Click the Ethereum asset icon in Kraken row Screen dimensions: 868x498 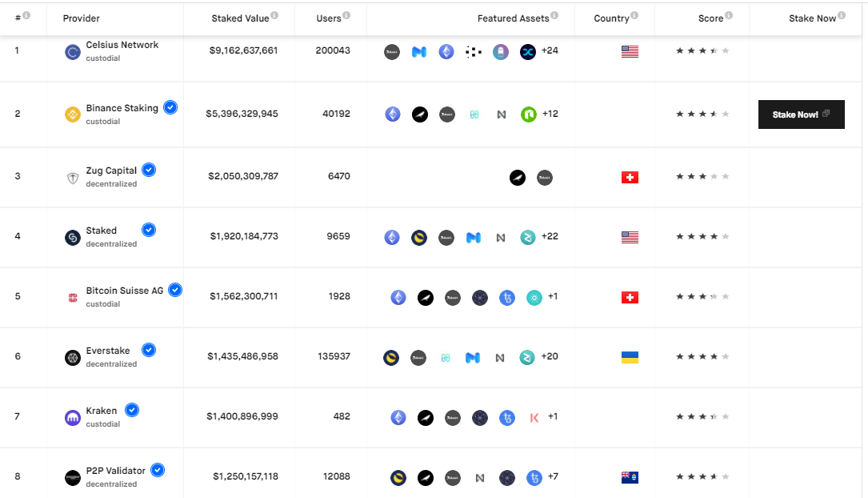pos(398,418)
